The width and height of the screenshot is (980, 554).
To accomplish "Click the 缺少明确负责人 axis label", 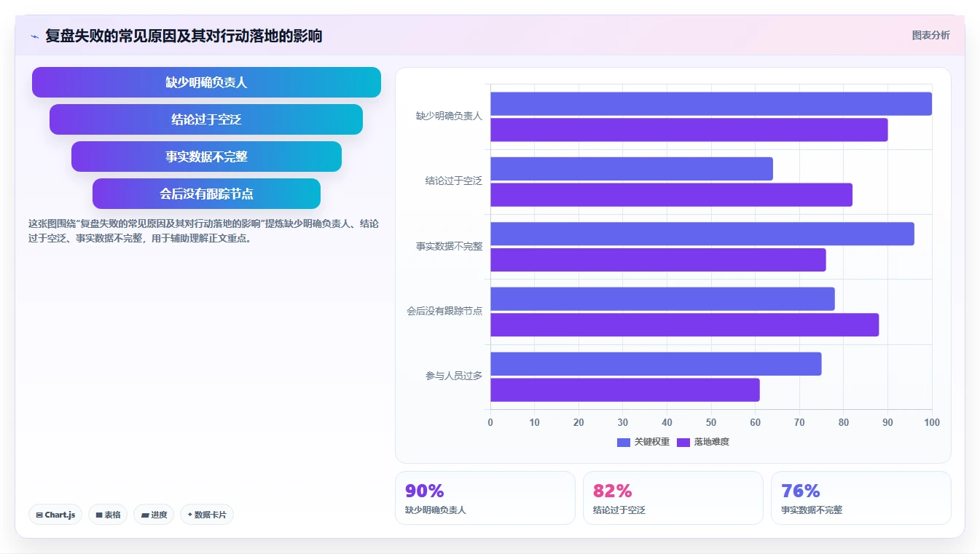I will pos(449,116).
